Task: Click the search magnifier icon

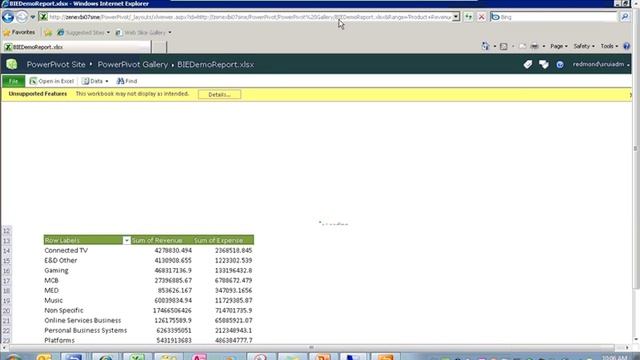Action: 625,17
